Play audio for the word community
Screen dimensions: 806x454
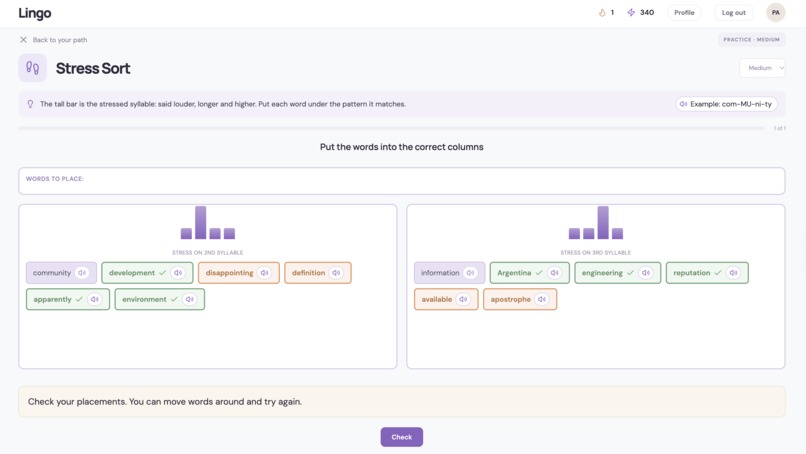click(x=82, y=273)
